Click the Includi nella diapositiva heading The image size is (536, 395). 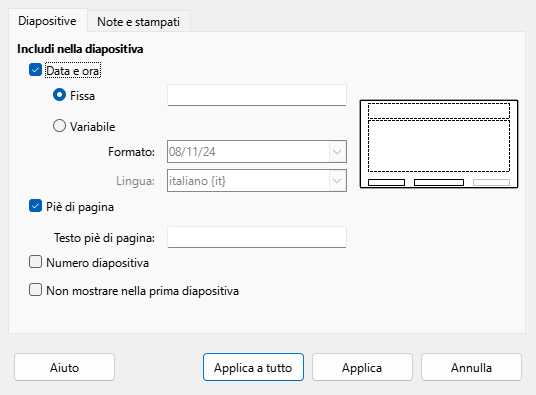[80, 49]
